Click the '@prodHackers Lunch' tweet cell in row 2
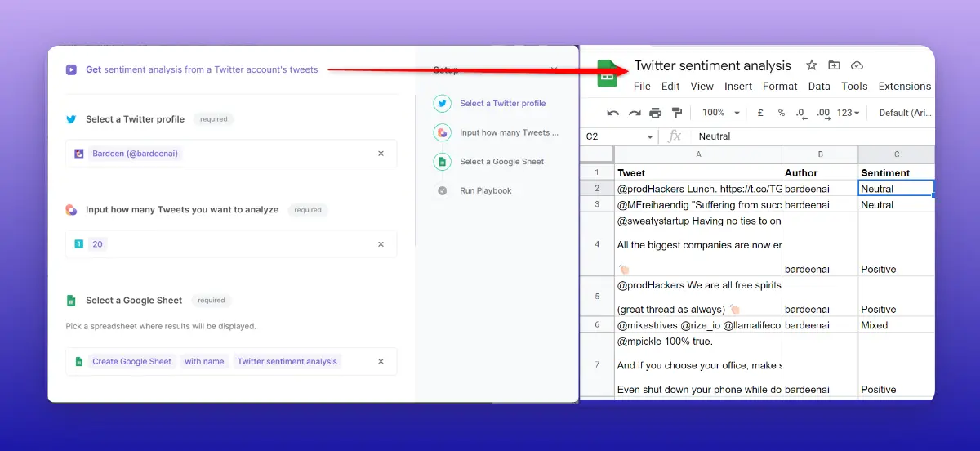 [x=698, y=189]
